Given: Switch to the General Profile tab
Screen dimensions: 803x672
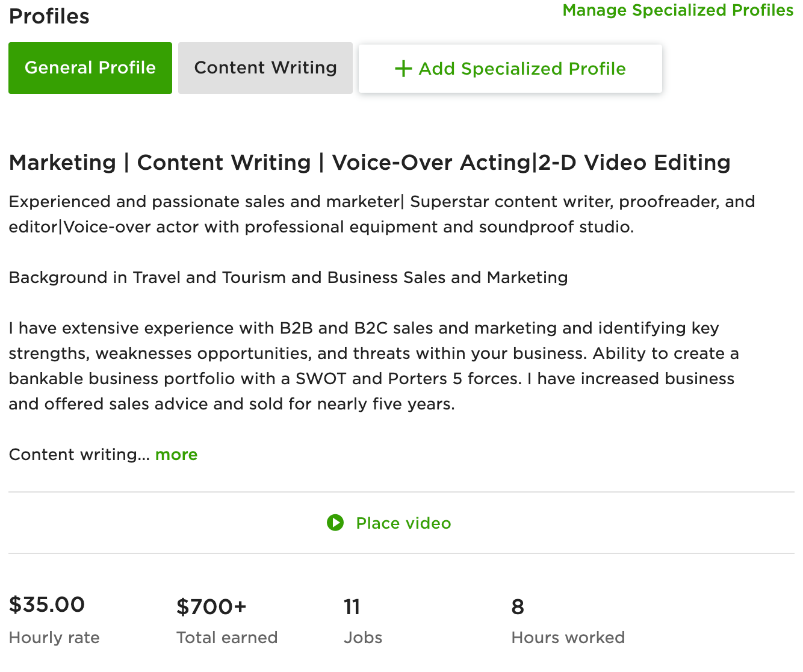Looking at the screenshot, I should (x=90, y=68).
